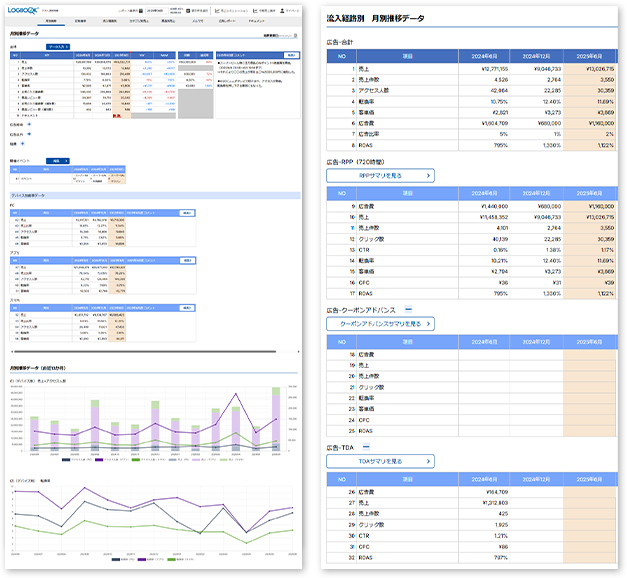Click the RPPサマリを見る button
Screen dimensions: 627x578
(x=379, y=175)
